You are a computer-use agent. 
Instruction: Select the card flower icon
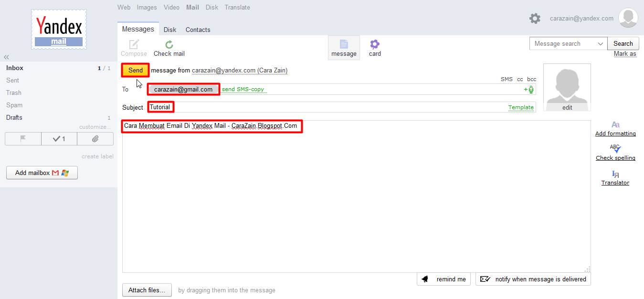(x=375, y=44)
